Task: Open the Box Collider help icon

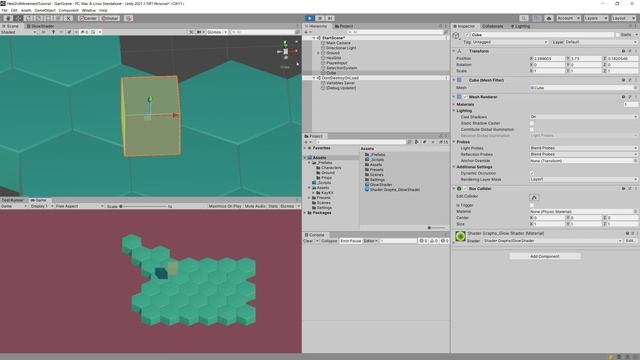Action: [623, 189]
